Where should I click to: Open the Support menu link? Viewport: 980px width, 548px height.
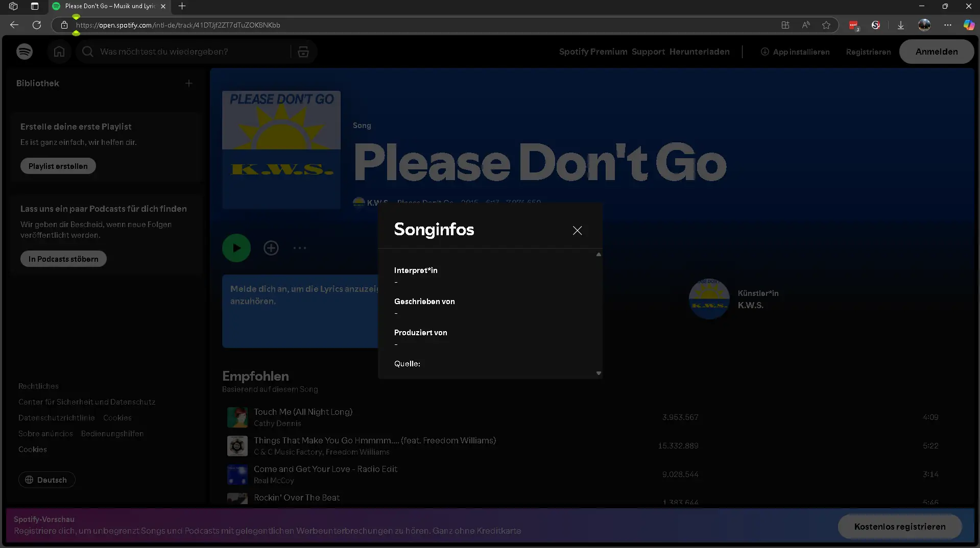pyautogui.click(x=648, y=52)
